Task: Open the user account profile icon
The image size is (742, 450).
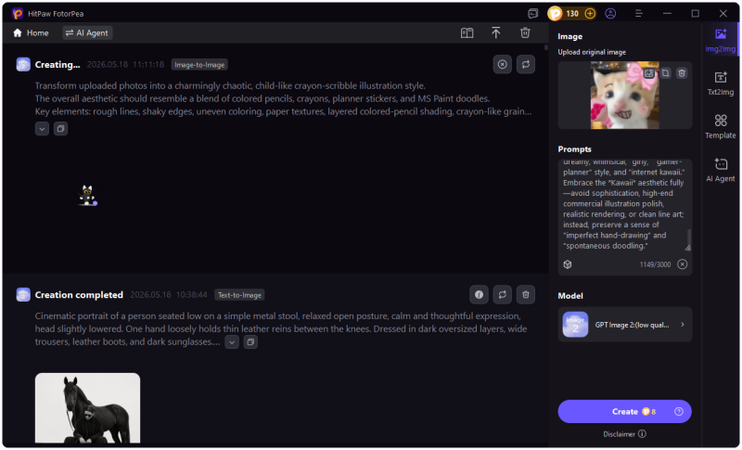Action: point(610,14)
